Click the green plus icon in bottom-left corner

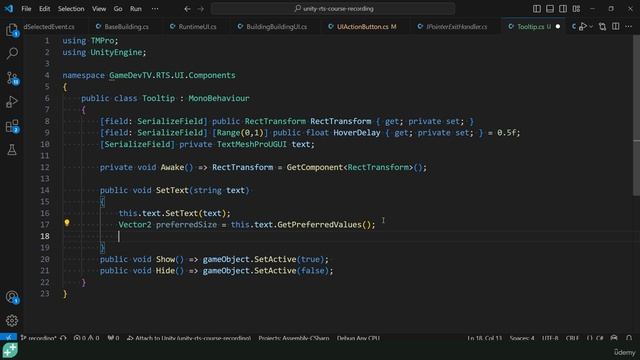pyautogui.click(x=10, y=351)
